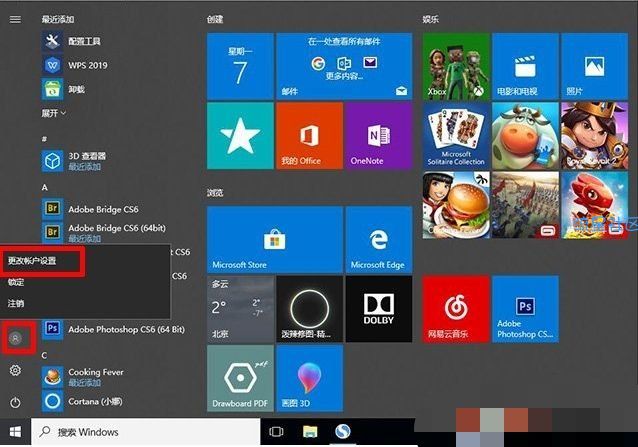Viewport: 638px width, 447px height.
Task: Open the 照片 photos tile
Action: (594, 66)
